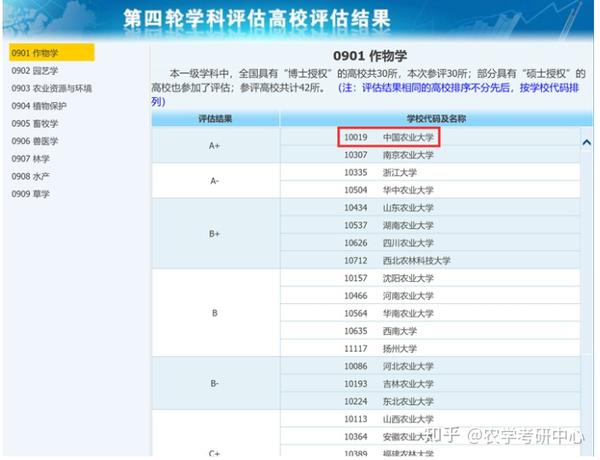Select the 10157 沈阳农业大学 row

tap(430, 278)
